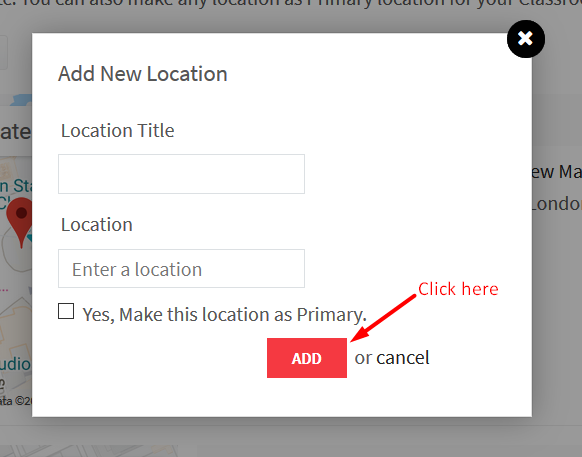Click the 'Add New Location' heading

point(143,74)
